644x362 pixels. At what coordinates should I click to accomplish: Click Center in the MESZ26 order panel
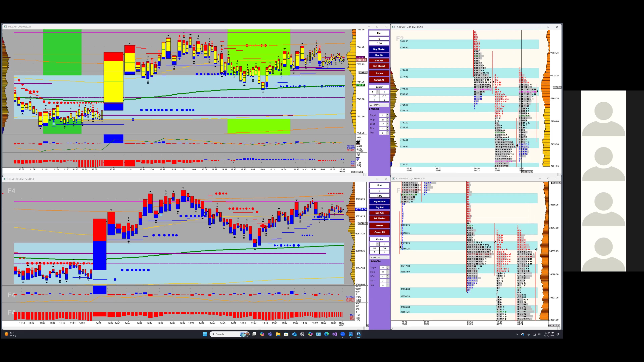coord(379,87)
